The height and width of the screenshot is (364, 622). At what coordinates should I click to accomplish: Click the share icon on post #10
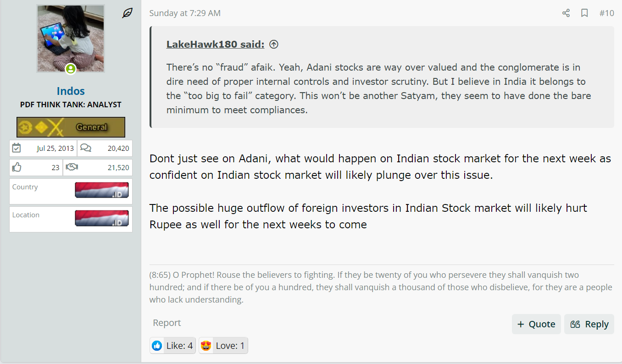[x=566, y=13]
